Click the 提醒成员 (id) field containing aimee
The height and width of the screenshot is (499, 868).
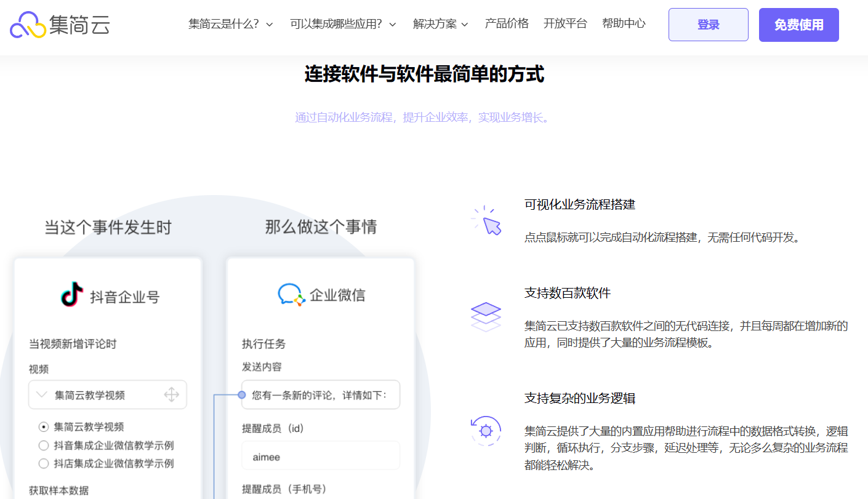click(320, 457)
